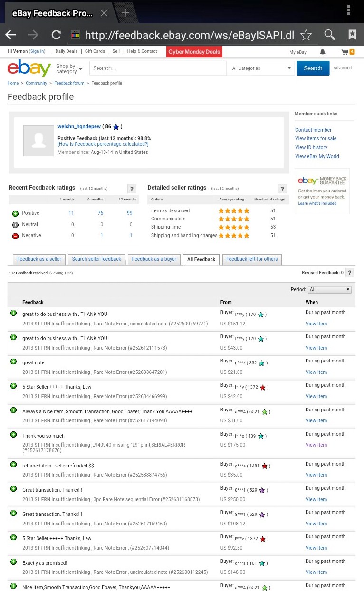Image resolution: width=364 pixels, height=591 pixels.
Task: Click the green Positive rating icon
Action: tap(15, 213)
